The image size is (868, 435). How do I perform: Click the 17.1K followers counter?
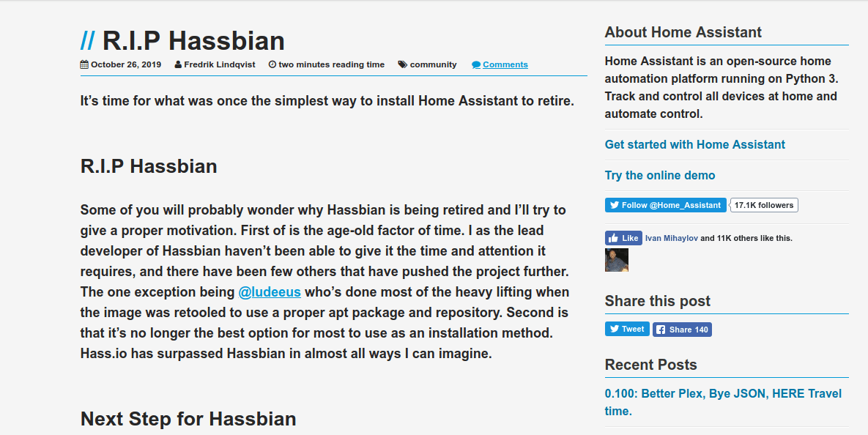[x=764, y=205]
